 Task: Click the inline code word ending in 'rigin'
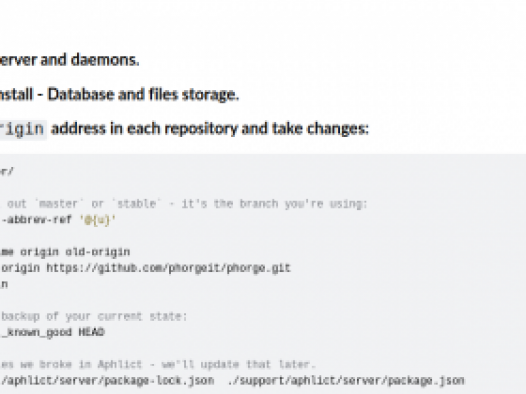[x=22, y=129]
